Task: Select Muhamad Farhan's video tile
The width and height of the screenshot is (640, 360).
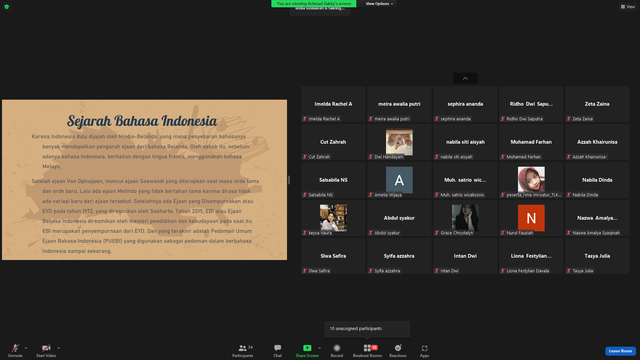Action: (531, 142)
